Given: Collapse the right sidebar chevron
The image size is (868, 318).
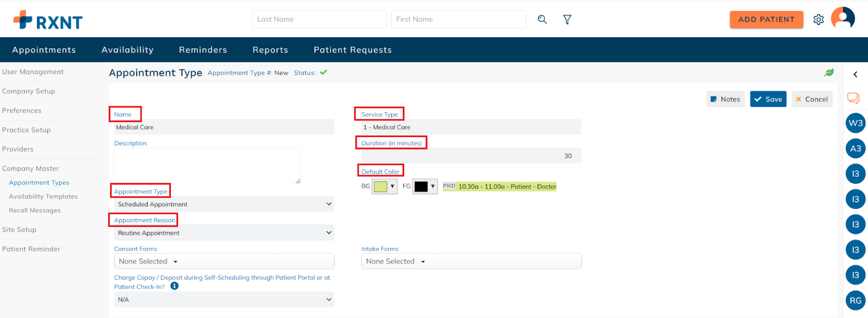Looking at the screenshot, I should pos(855,75).
